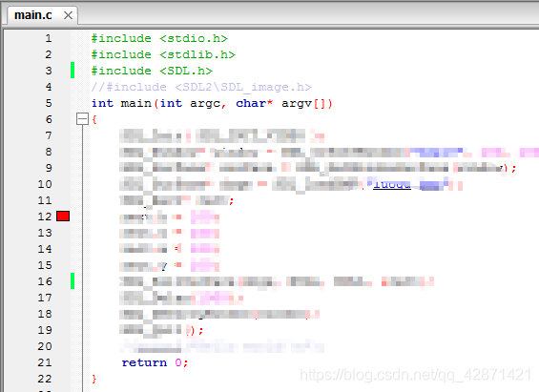Click line number 3 in the gutter
The height and width of the screenshot is (392, 539).
(x=49, y=71)
